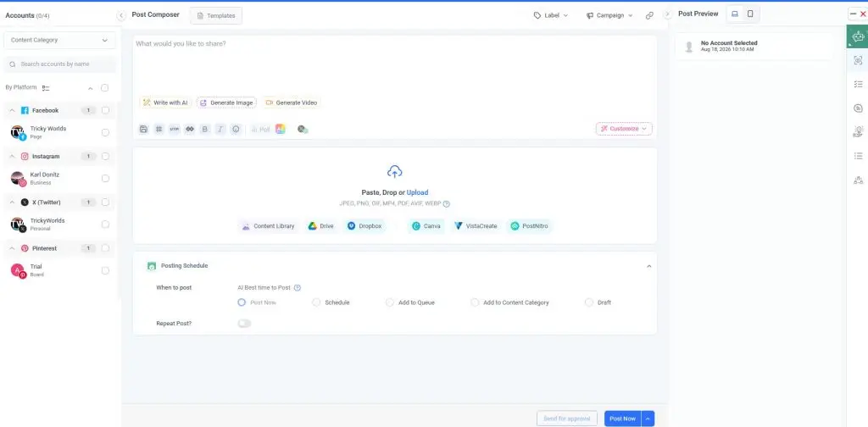Select the TrickyWorlds X personal account checkbox

[x=105, y=225]
